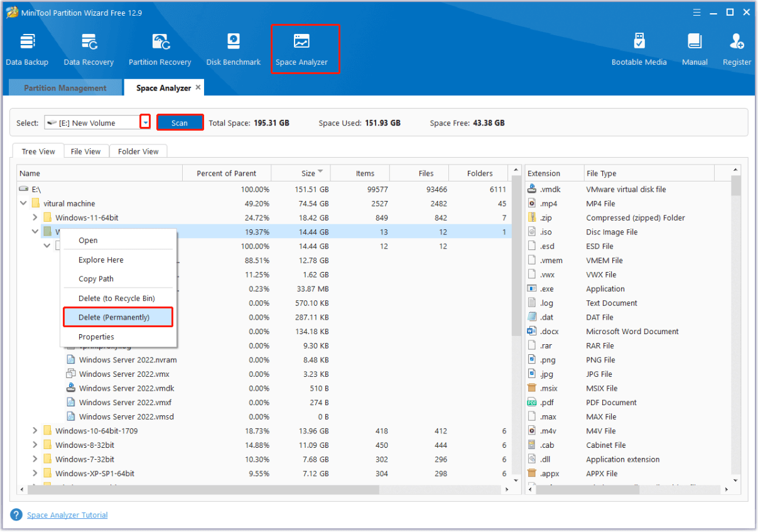This screenshot has height=532, width=758.
Task: Click the Space Analyzer toolbar icon
Action: pyautogui.click(x=301, y=49)
